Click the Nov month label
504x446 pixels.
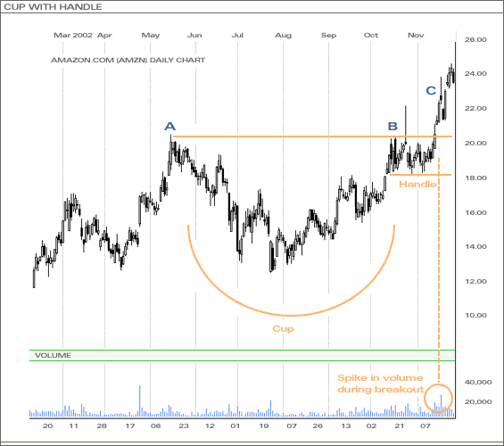click(x=416, y=35)
